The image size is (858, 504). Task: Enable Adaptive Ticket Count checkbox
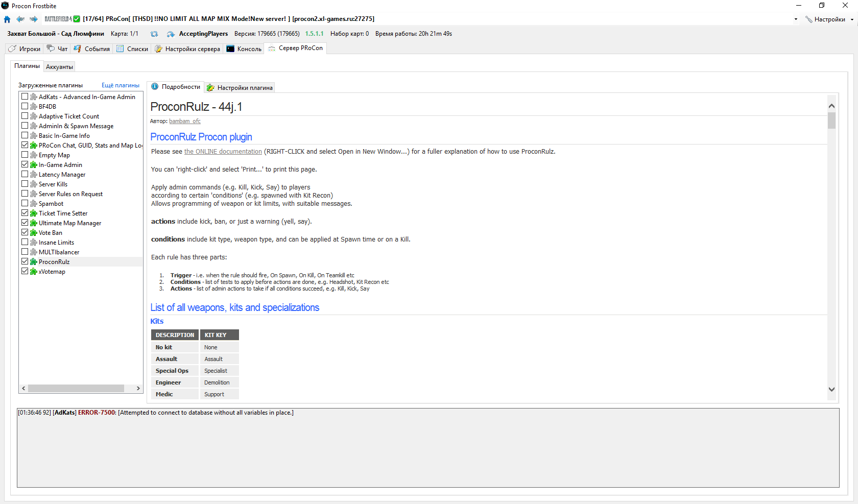(25, 116)
